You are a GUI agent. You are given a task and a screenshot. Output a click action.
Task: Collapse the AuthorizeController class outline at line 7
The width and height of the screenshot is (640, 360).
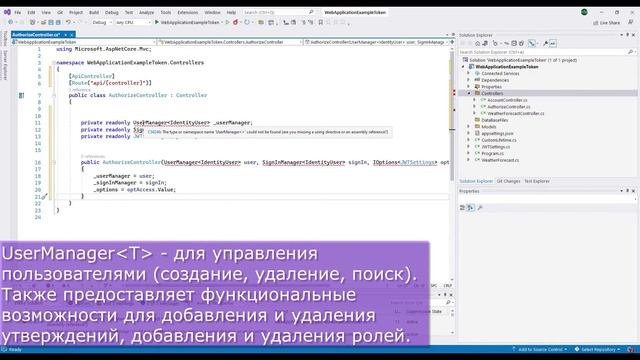(53, 96)
